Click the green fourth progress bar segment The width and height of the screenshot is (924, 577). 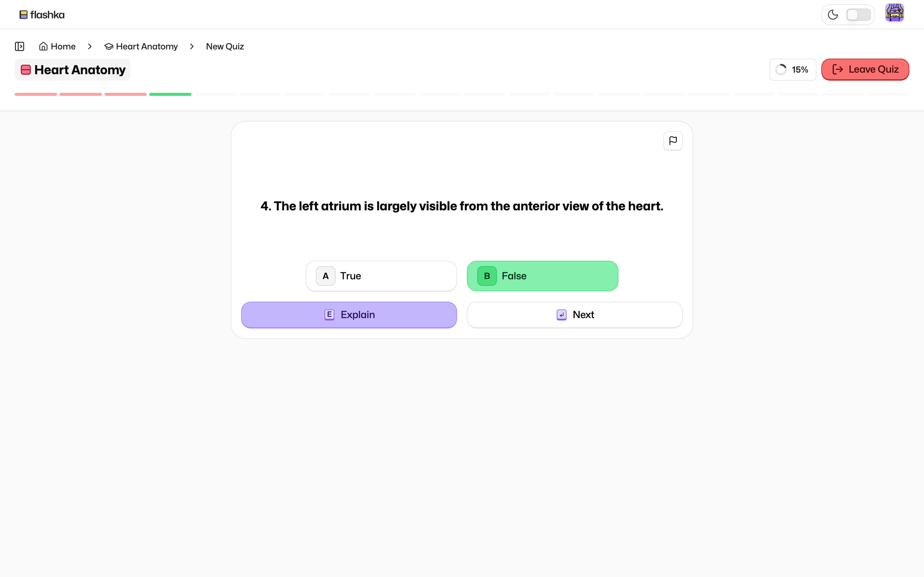coord(170,94)
